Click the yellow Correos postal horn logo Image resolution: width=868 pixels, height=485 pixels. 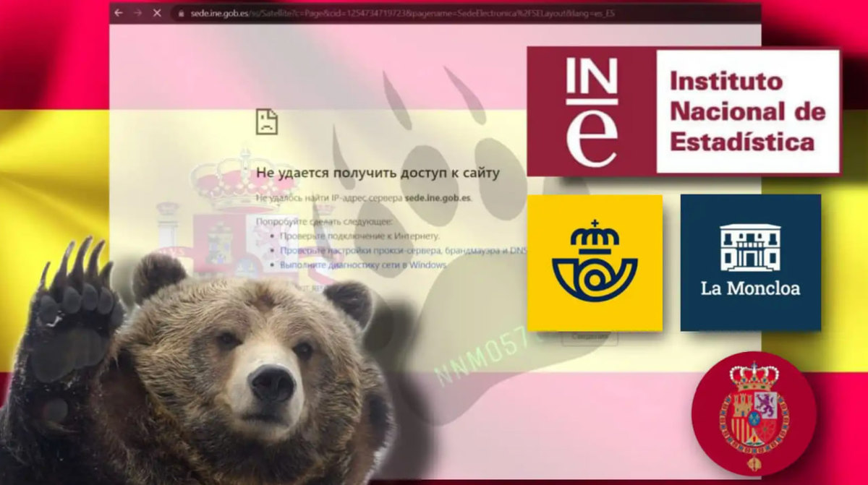point(595,263)
